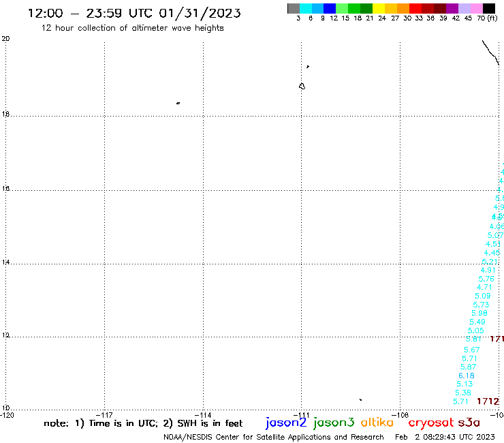
Task: Click the '12 hour collection' subtitle
Action: pyautogui.click(x=132, y=29)
